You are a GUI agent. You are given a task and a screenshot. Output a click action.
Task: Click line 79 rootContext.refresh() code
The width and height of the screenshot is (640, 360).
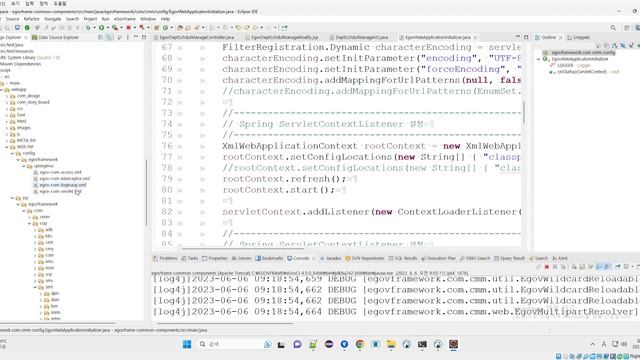[284, 179]
